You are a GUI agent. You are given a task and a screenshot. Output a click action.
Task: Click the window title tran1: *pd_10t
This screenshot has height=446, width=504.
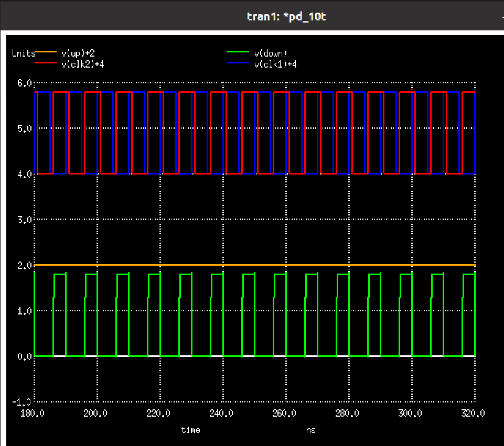click(x=286, y=16)
